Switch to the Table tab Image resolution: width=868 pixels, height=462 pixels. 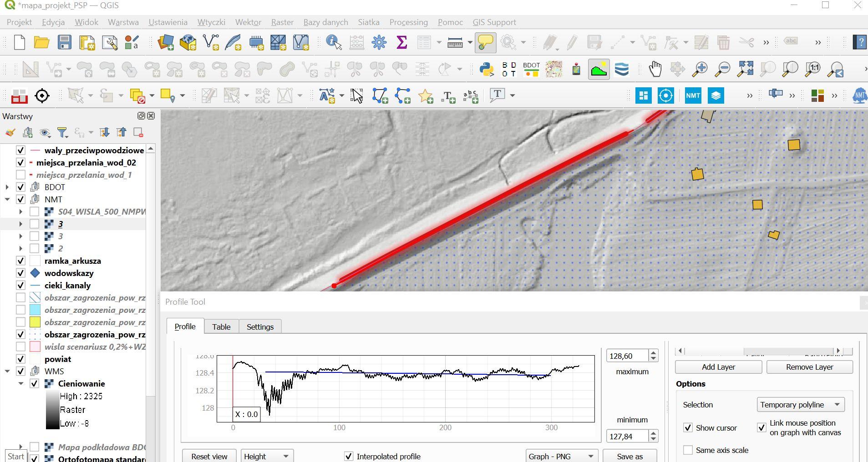click(221, 326)
